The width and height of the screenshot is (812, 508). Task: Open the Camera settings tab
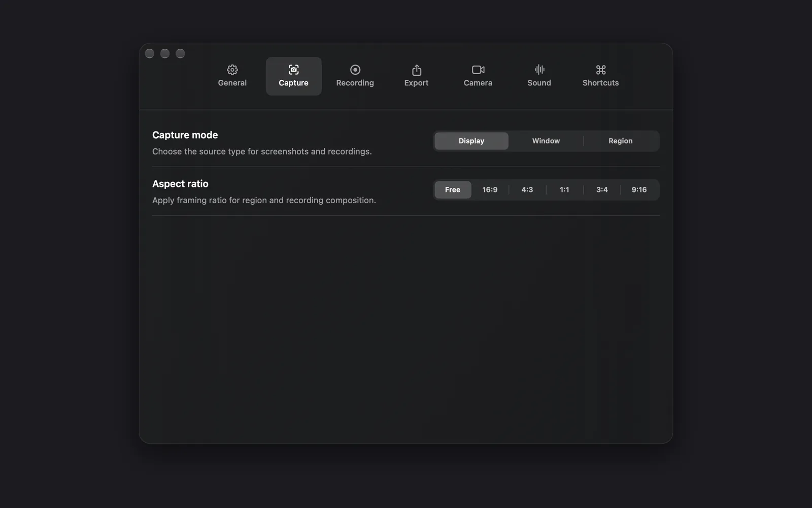tap(478, 76)
